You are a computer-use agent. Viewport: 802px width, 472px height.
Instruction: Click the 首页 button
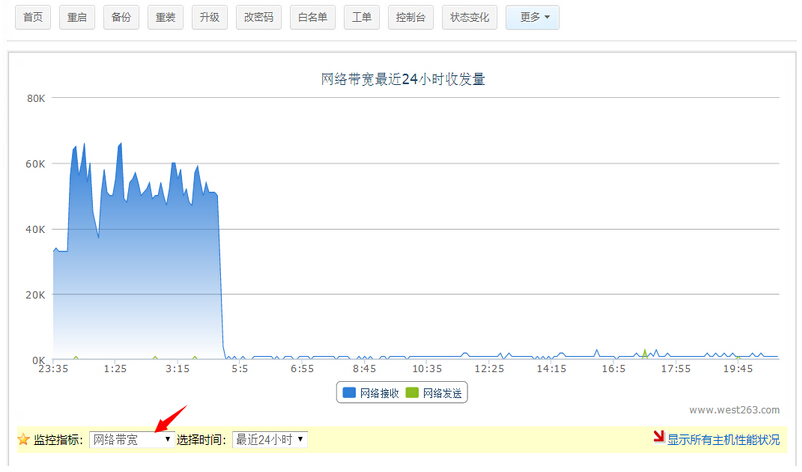[33, 17]
